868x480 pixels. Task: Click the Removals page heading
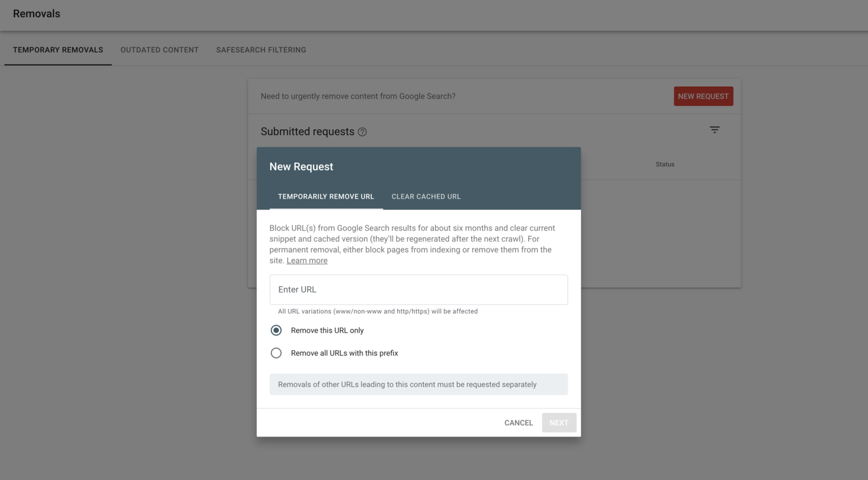[36, 13]
